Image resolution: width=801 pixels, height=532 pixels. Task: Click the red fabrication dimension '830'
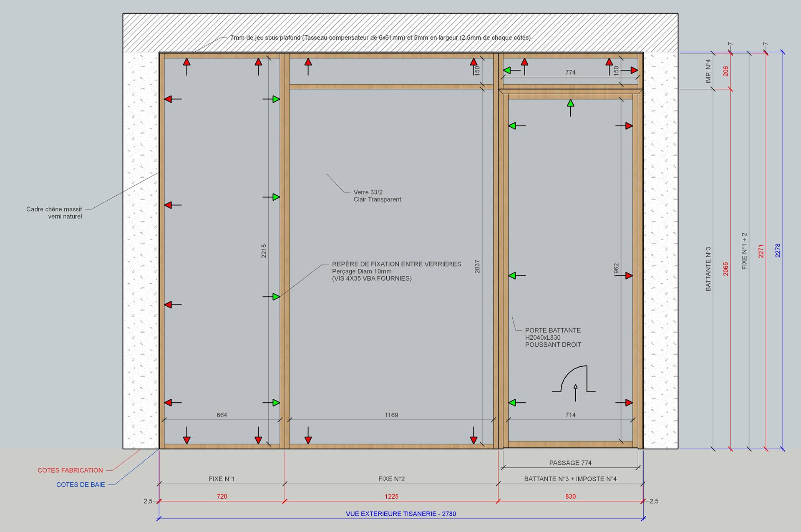coord(570,497)
